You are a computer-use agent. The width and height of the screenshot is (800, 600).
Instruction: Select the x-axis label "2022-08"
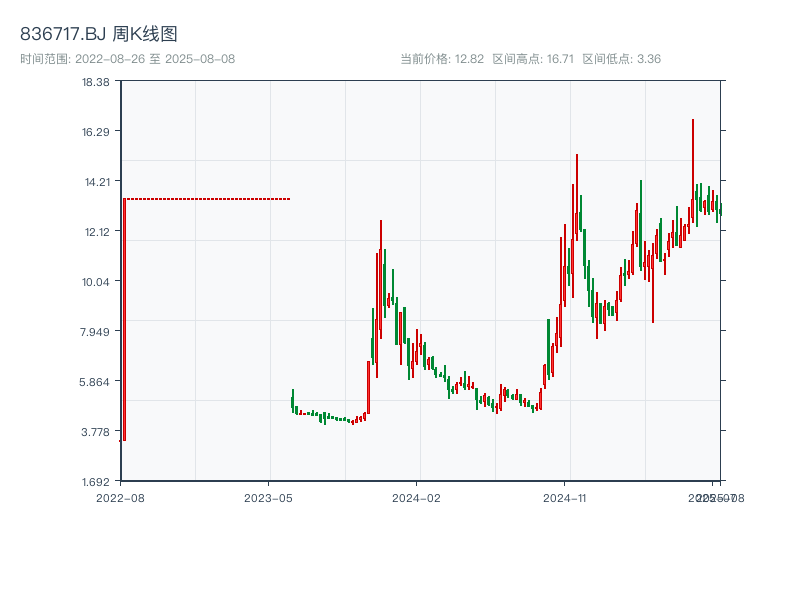click(121, 496)
